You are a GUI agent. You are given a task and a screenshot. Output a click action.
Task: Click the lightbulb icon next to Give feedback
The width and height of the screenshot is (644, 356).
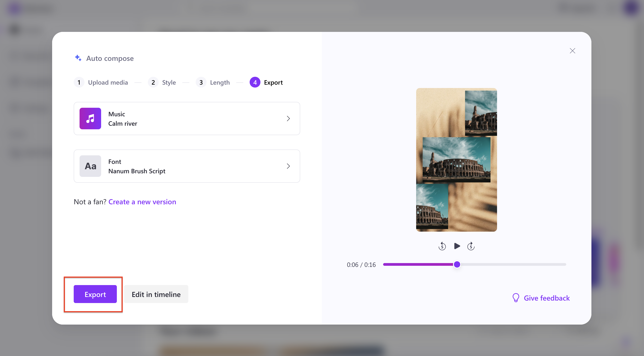[515, 298]
